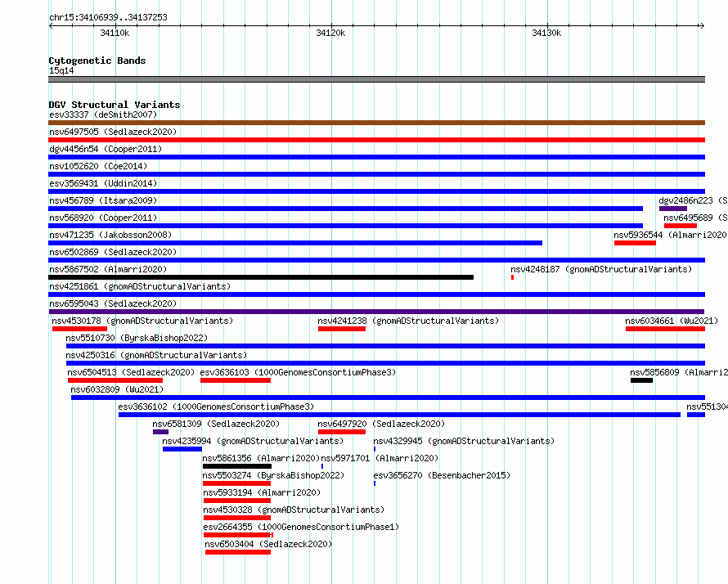The image size is (728, 584).
Task: Open the dgv4456n54 (Cooper2011) variant label
Action: tap(106, 149)
